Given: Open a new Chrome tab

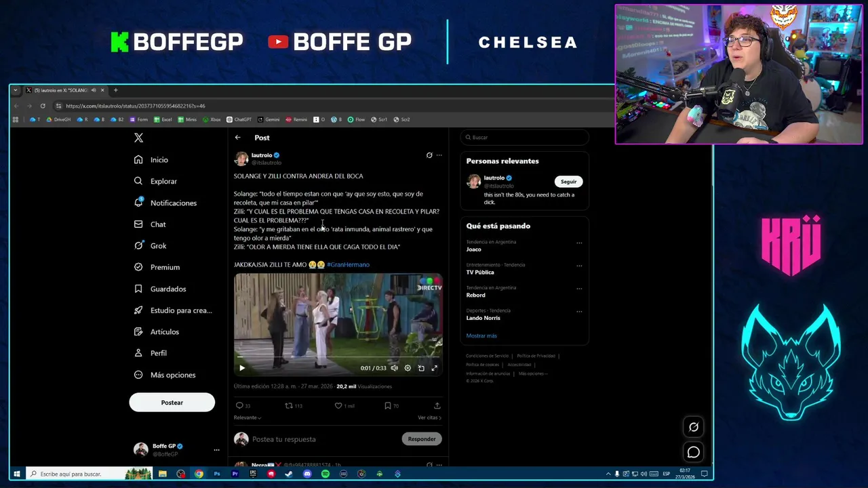Looking at the screenshot, I should (x=115, y=90).
